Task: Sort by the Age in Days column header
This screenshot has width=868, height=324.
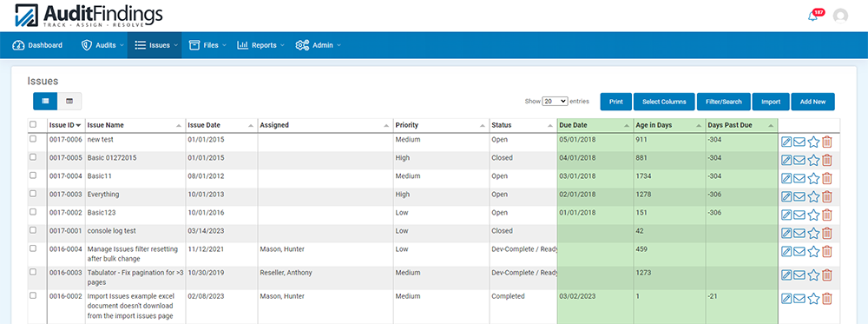Action: tap(669, 125)
